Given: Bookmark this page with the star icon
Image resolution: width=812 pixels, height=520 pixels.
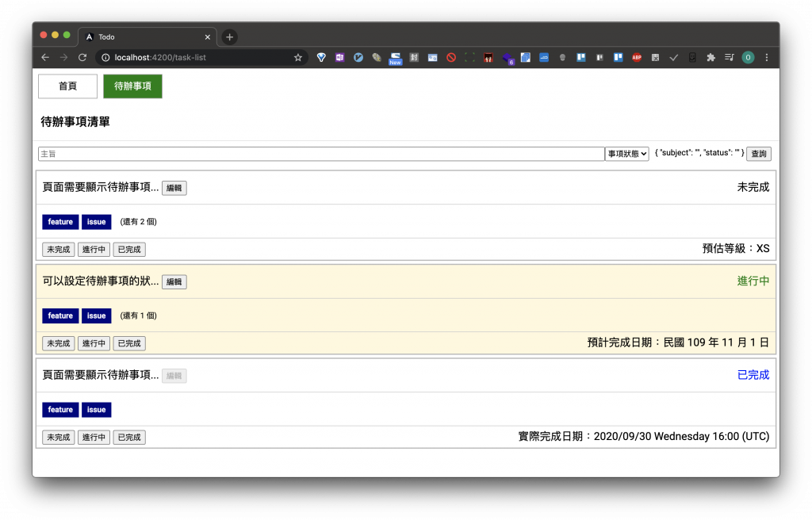Looking at the screenshot, I should [x=298, y=58].
